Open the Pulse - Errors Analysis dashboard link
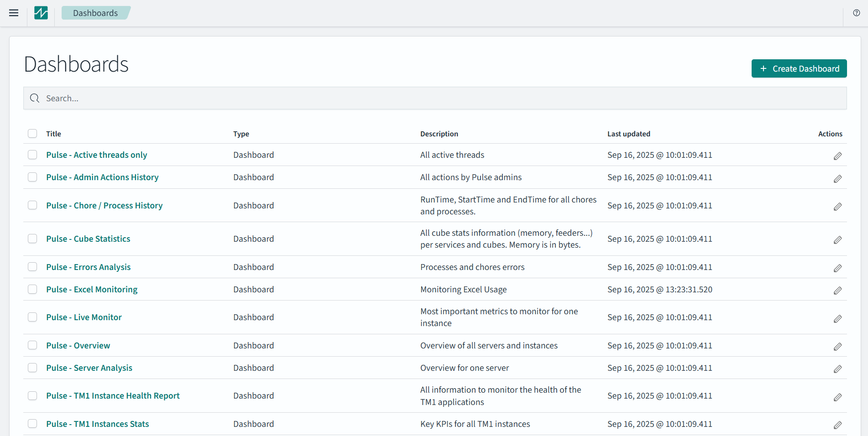This screenshot has height=436, width=868. point(89,267)
